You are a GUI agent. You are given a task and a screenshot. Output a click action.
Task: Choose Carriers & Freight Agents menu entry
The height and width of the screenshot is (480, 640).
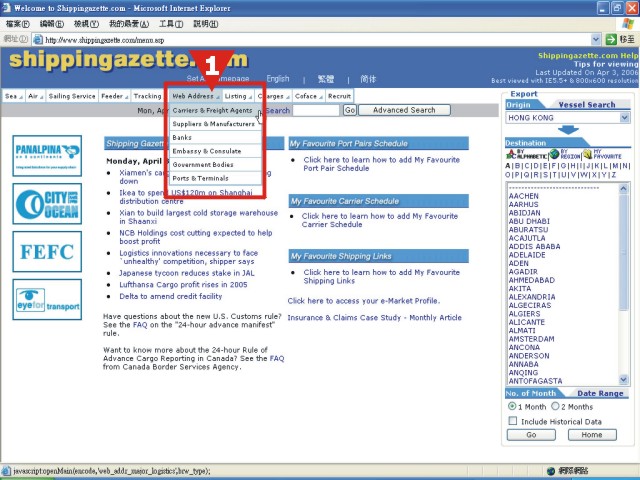(x=216, y=110)
